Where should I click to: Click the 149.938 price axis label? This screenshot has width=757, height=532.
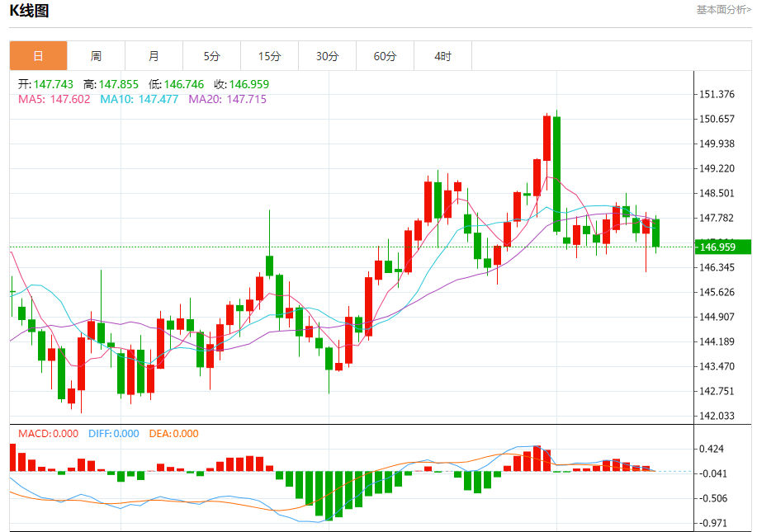[717, 144]
